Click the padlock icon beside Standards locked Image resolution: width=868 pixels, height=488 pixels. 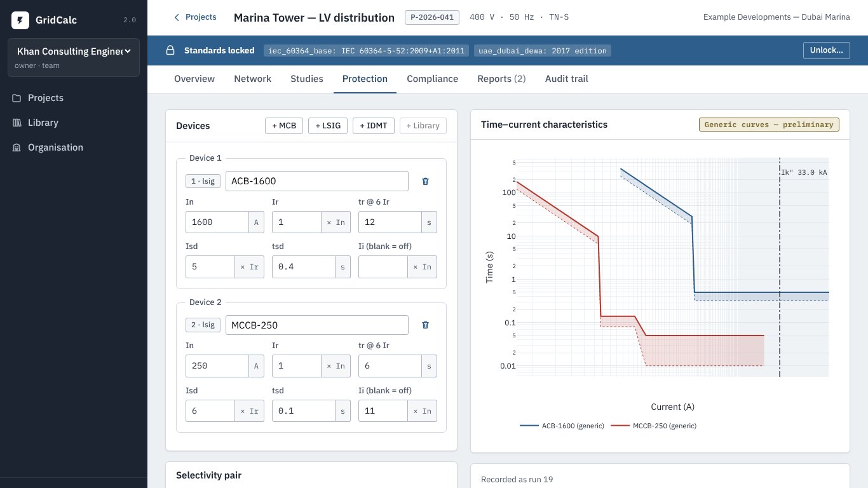(170, 50)
